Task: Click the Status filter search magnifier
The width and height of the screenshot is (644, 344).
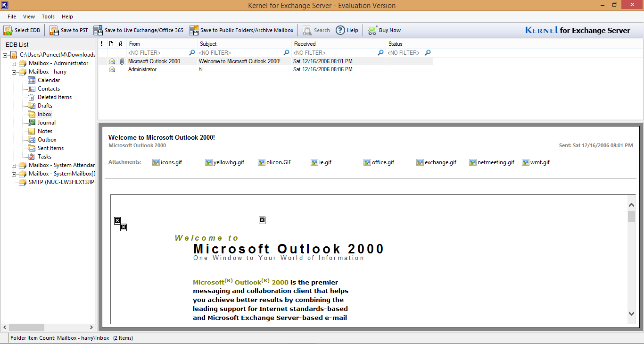Action: 428,53
